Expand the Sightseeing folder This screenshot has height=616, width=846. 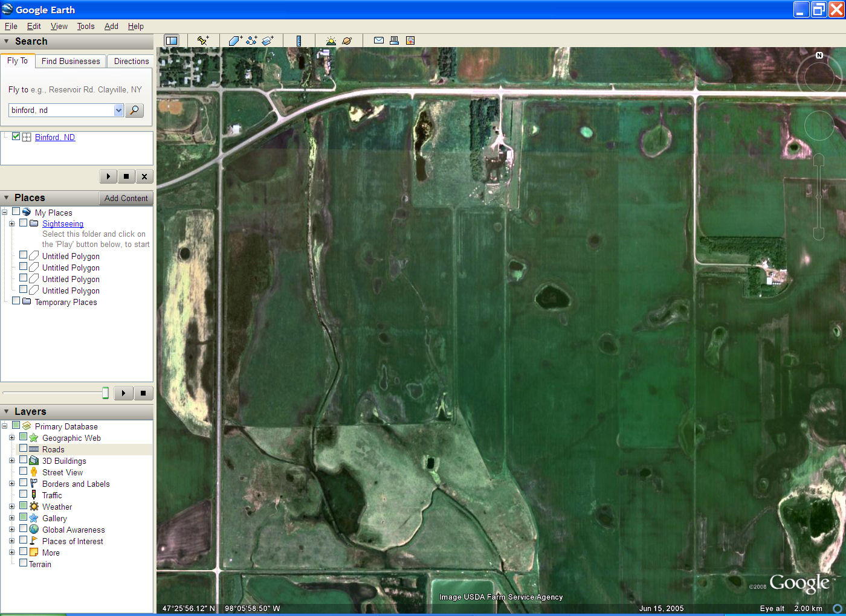pyautogui.click(x=11, y=223)
